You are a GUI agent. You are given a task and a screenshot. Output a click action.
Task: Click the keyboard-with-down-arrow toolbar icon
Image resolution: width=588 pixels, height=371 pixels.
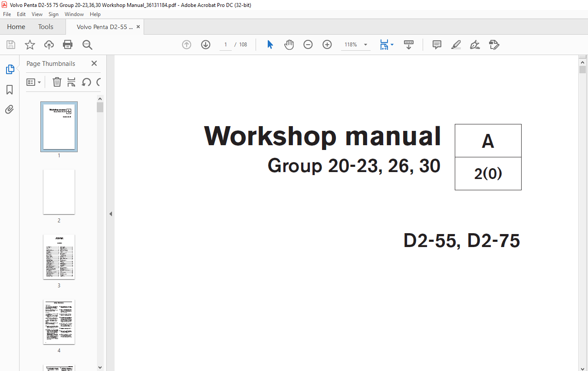(x=409, y=45)
